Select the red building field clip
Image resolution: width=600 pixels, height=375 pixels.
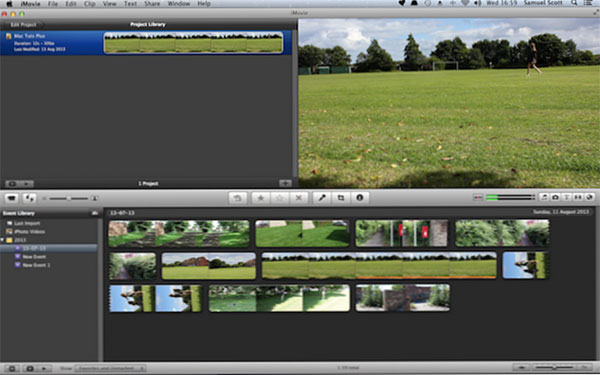coord(209,266)
